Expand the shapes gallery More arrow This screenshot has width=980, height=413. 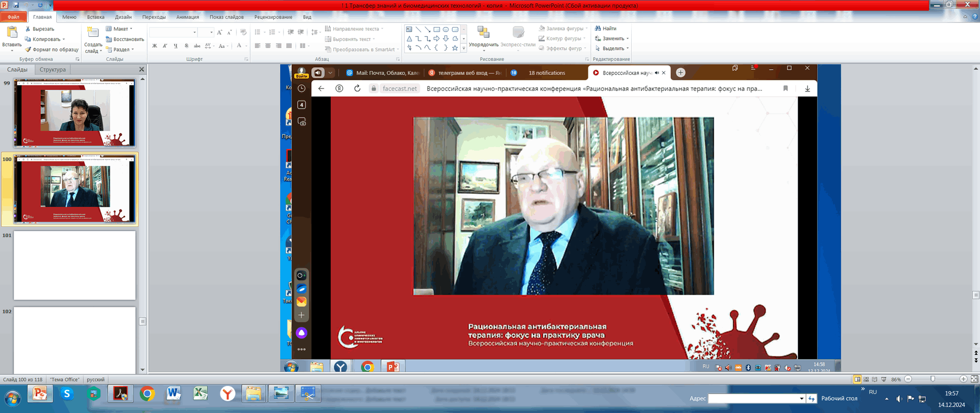pyautogui.click(x=464, y=48)
